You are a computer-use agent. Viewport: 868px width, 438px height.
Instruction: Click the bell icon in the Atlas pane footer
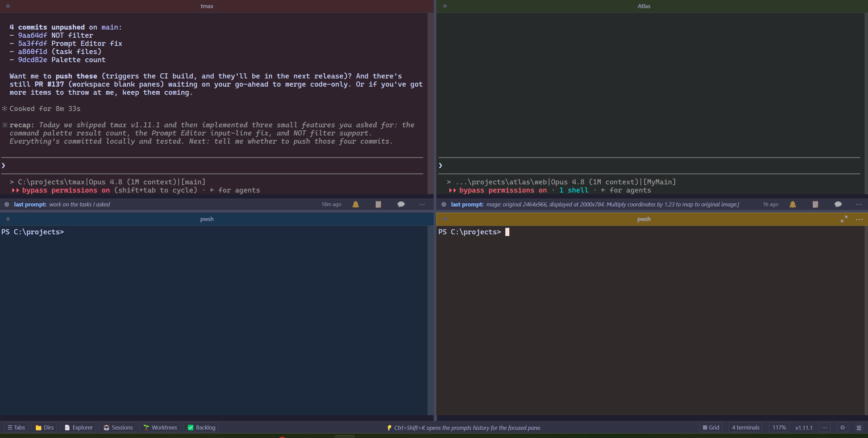coord(793,204)
